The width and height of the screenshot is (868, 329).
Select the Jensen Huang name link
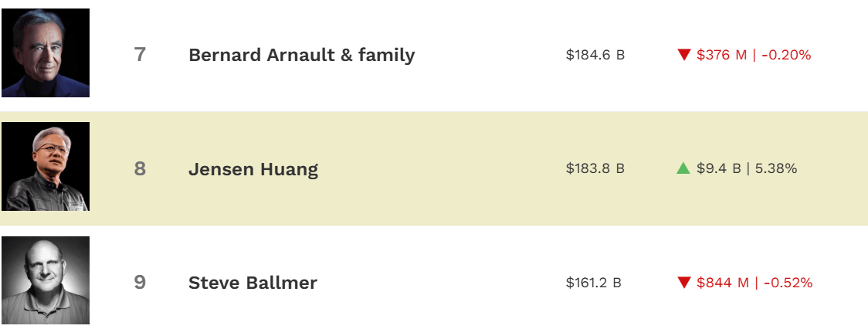coord(253,169)
